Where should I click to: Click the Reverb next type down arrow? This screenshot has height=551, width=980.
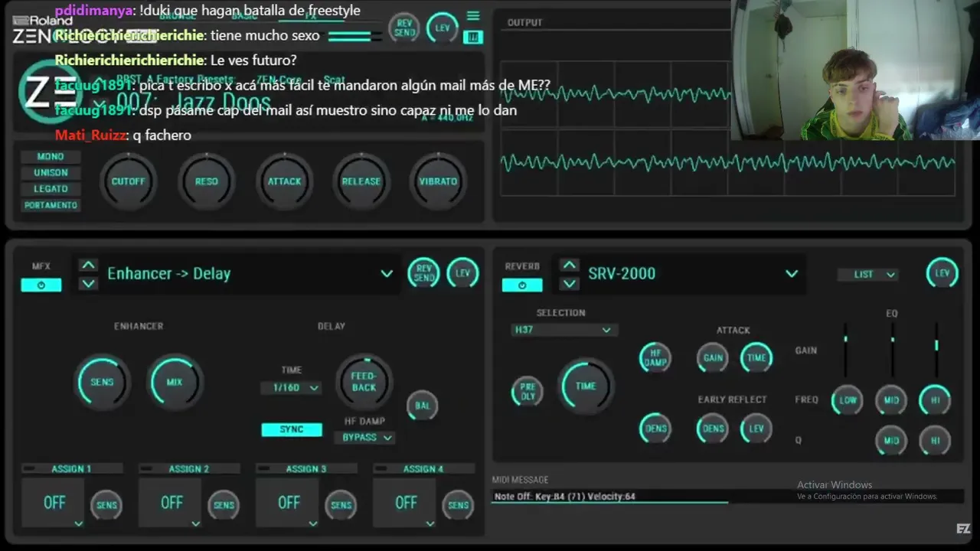pos(569,283)
